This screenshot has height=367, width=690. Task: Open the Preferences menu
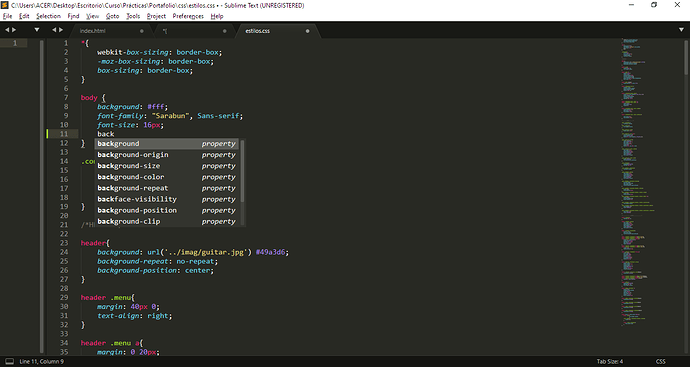pos(188,16)
